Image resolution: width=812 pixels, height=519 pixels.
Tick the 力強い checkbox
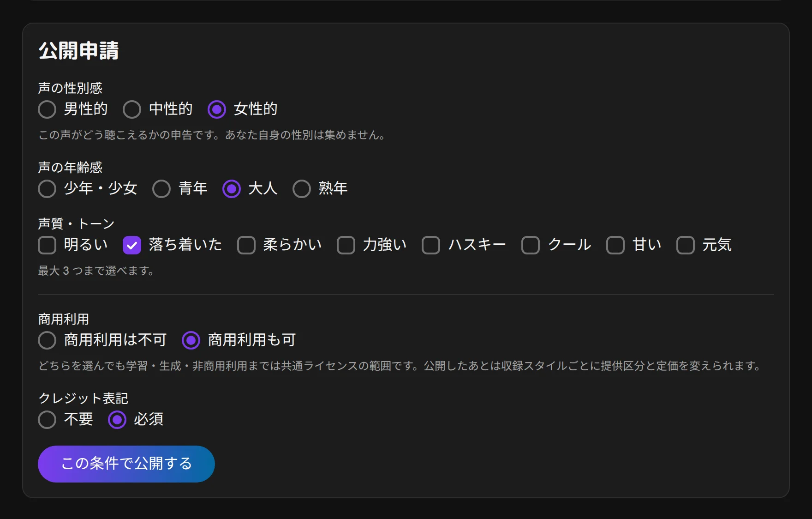click(x=346, y=245)
